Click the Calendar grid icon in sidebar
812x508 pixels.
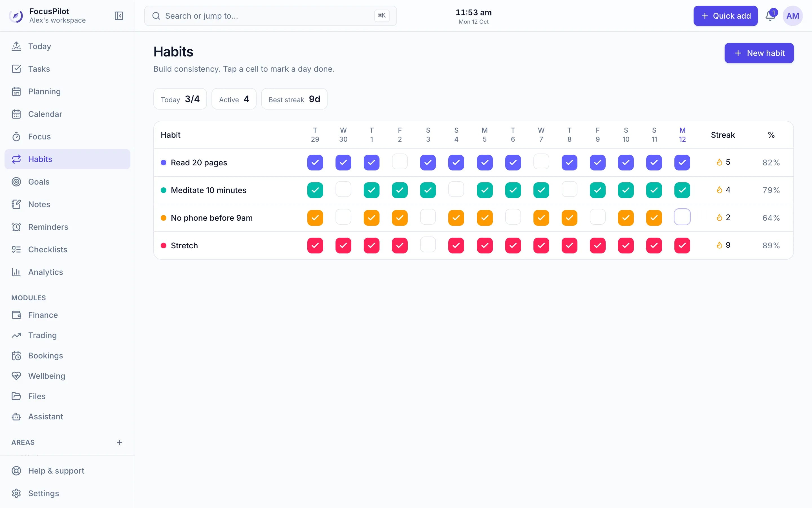[16, 114]
